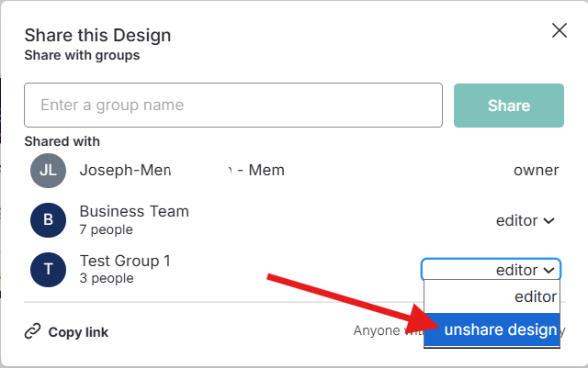Click the chain link icon

[33, 331]
